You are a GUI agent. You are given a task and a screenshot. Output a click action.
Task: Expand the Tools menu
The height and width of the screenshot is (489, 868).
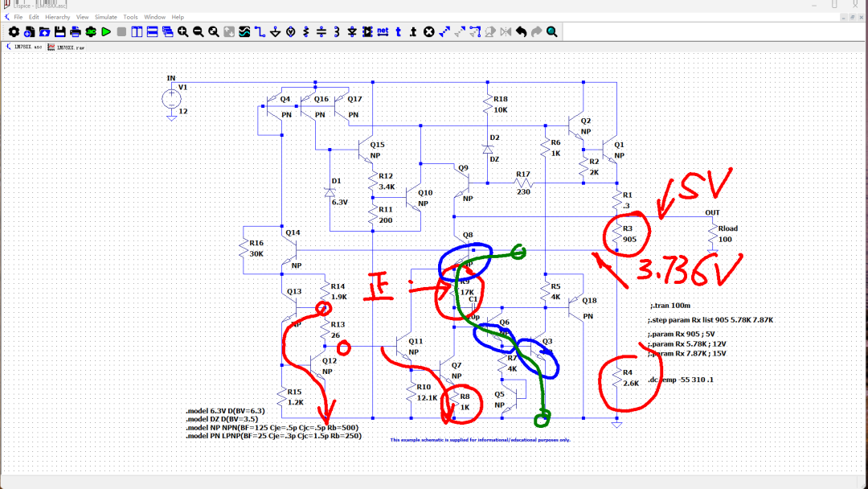(x=130, y=17)
